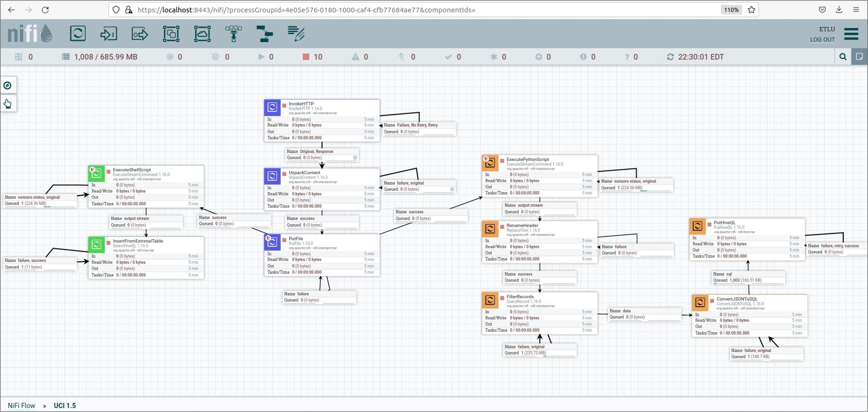Select the Funnel toolbar icon
Image resolution: width=868 pixels, height=412 pixels.
click(234, 34)
